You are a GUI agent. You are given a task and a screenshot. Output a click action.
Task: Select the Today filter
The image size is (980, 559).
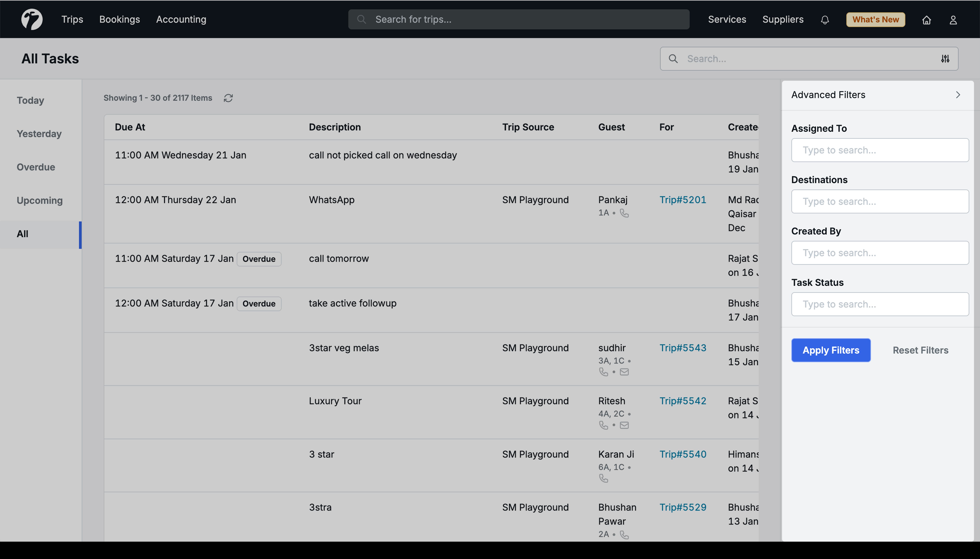coord(30,100)
